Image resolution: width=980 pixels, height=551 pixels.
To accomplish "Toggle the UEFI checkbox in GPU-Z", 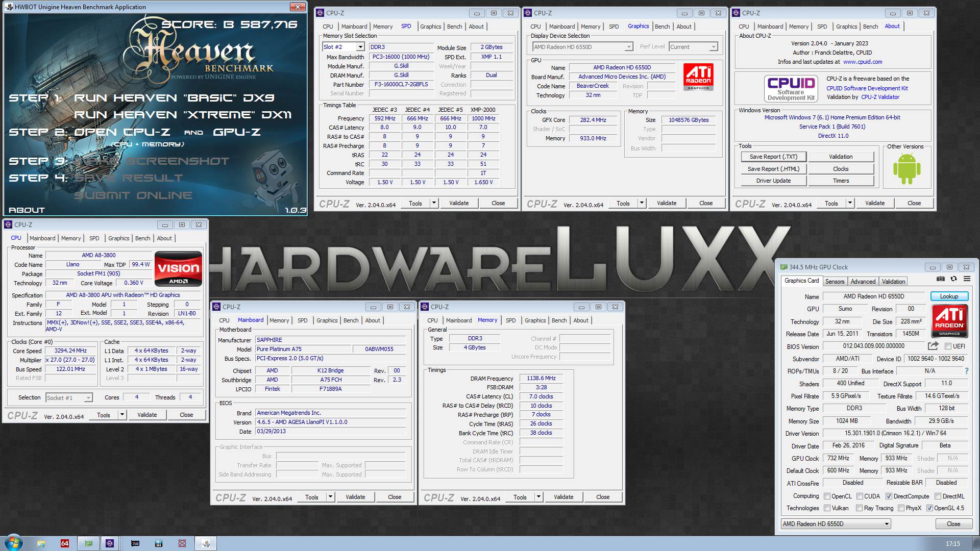I will [948, 346].
